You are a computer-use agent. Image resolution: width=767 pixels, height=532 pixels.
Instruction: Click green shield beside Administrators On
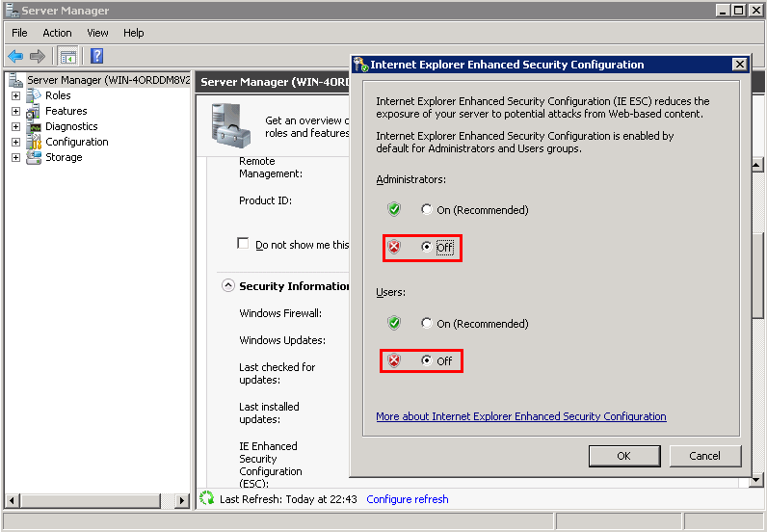pyautogui.click(x=394, y=209)
